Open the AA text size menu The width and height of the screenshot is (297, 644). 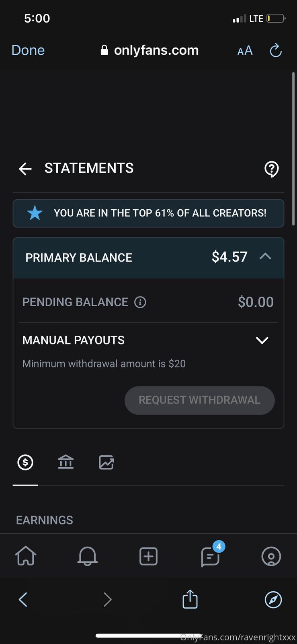pos(245,50)
